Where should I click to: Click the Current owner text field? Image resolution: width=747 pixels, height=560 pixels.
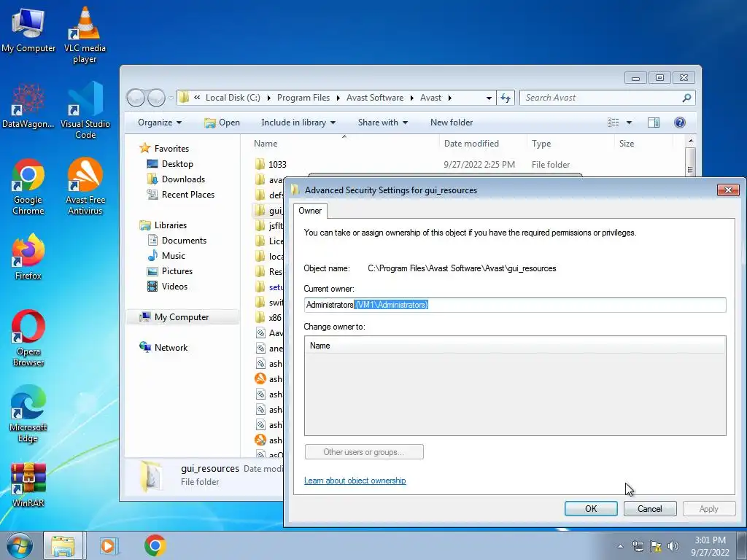(515, 305)
